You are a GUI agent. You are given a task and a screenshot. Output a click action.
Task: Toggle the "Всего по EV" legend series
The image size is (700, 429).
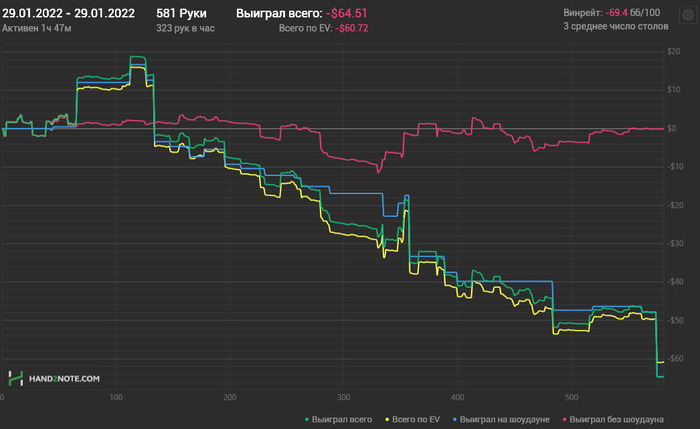(416, 417)
